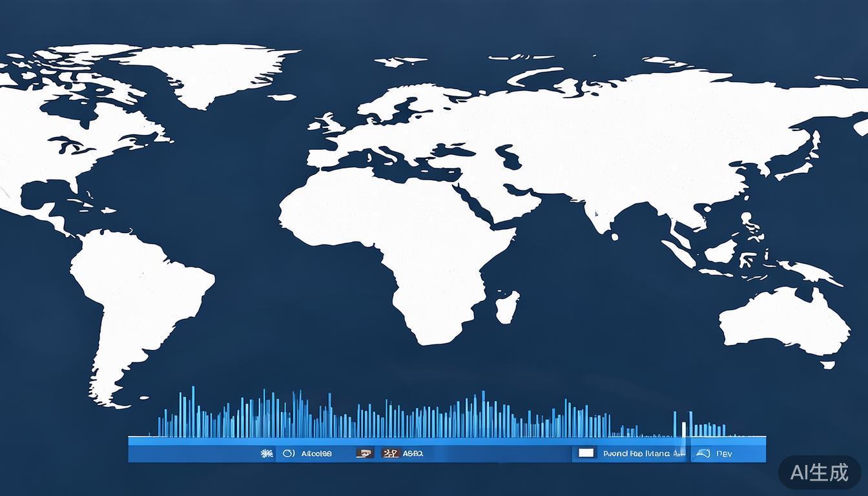This screenshot has height=496, width=868.
Task: Select the small photo thumbnail icon
Action: coord(365,453)
